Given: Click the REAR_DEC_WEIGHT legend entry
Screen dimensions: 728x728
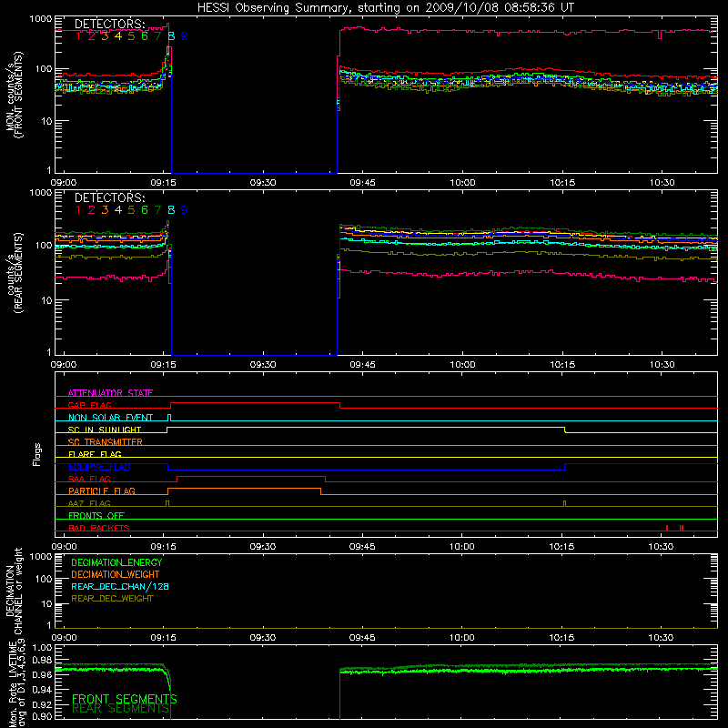Looking at the screenshot, I should 112,599.
